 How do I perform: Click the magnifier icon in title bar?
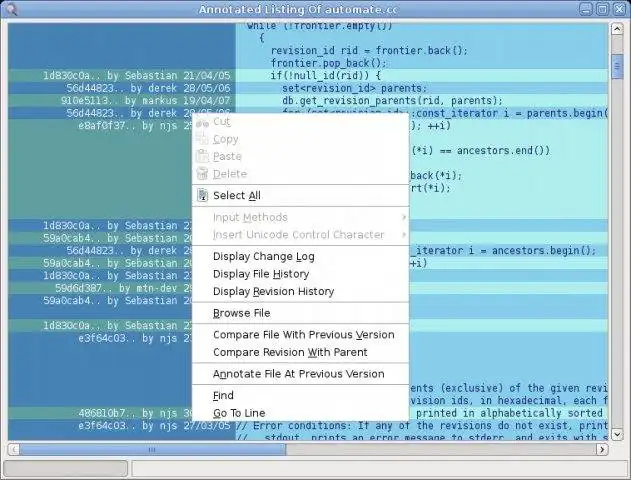12,9
